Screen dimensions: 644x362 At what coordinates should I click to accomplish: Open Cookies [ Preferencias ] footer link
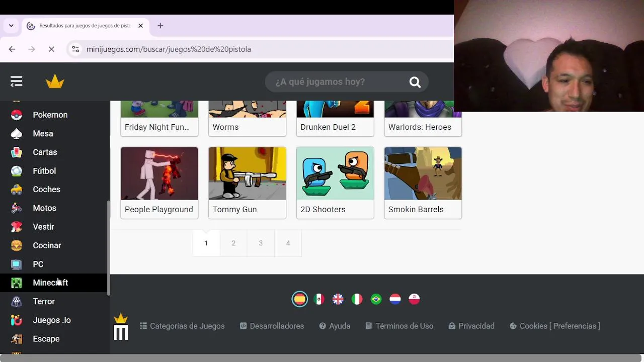(x=554, y=326)
